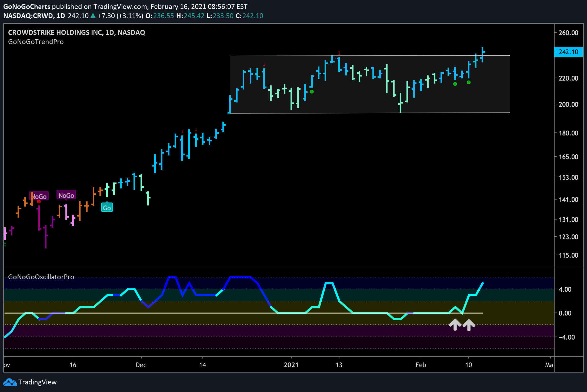Click the first NoGo label over the orange bars
The width and height of the screenshot is (587, 392).
(39, 196)
